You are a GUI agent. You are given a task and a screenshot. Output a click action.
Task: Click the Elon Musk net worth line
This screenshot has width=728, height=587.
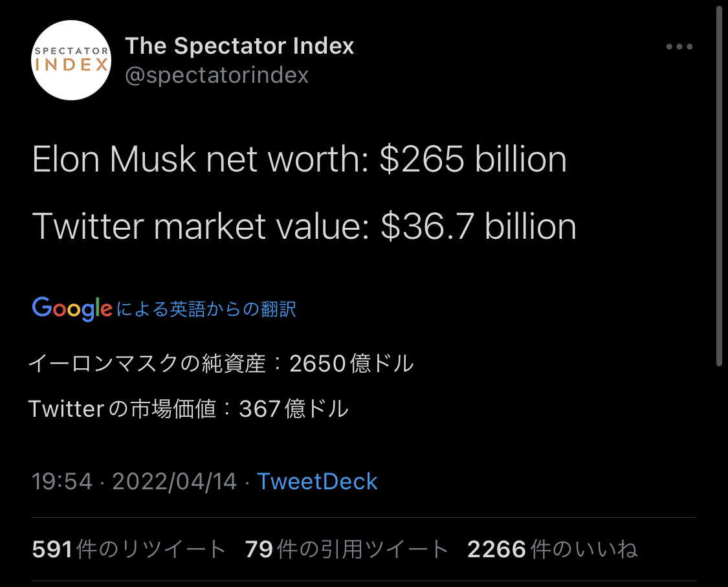300,159
